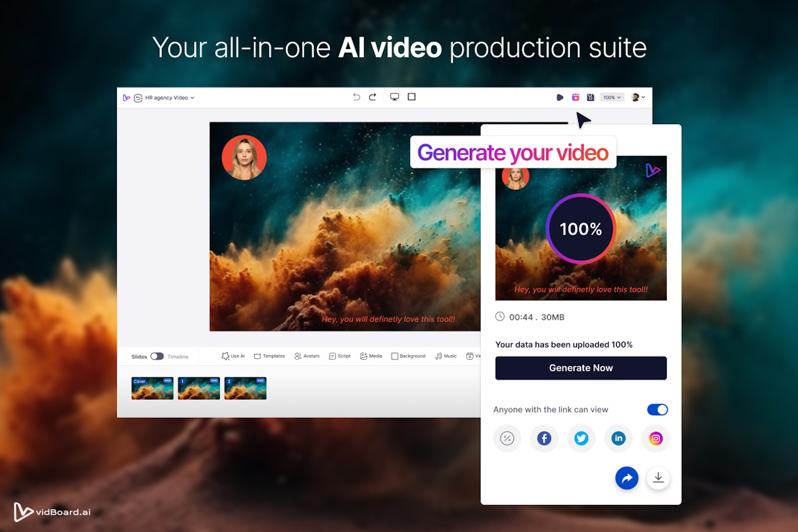Click Your data has been uploaded 100% text

(x=564, y=345)
